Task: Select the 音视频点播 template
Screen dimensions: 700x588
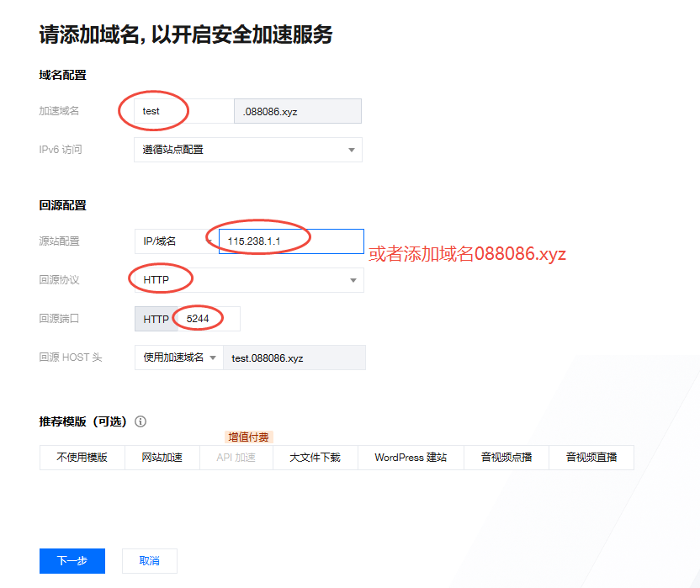Action: pyautogui.click(x=506, y=458)
